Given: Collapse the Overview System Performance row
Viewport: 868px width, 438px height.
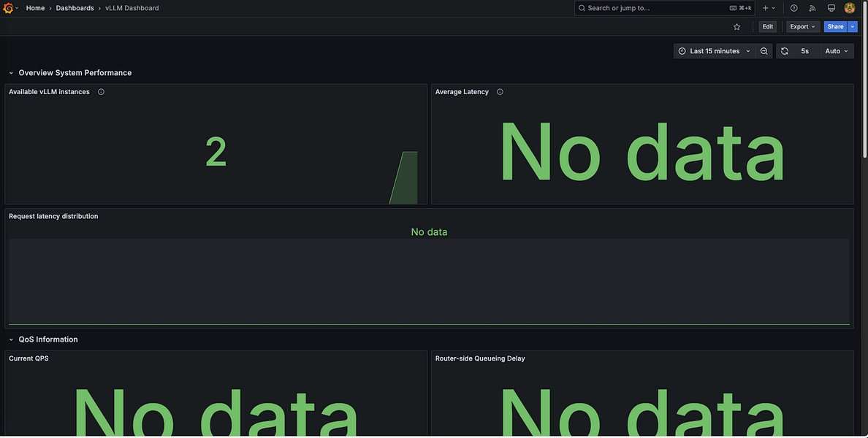Looking at the screenshot, I should pyautogui.click(x=11, y=73).
